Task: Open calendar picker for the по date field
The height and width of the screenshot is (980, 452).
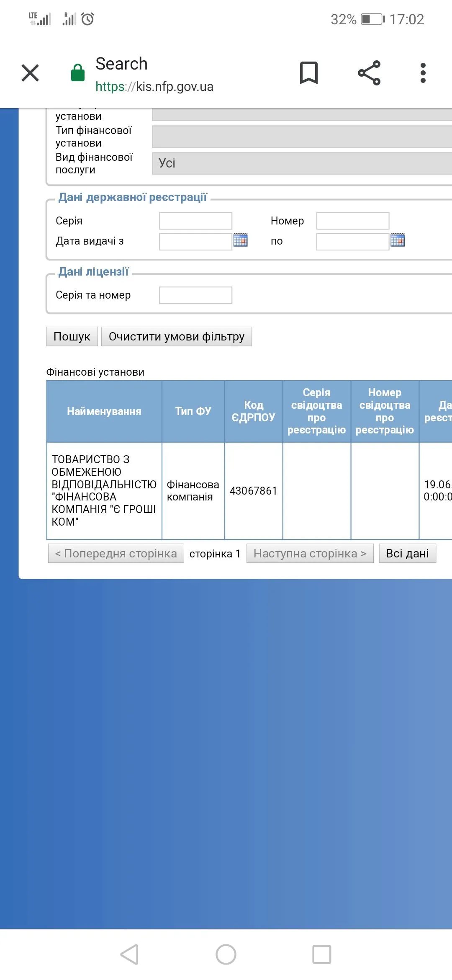Action: point(397,240)
